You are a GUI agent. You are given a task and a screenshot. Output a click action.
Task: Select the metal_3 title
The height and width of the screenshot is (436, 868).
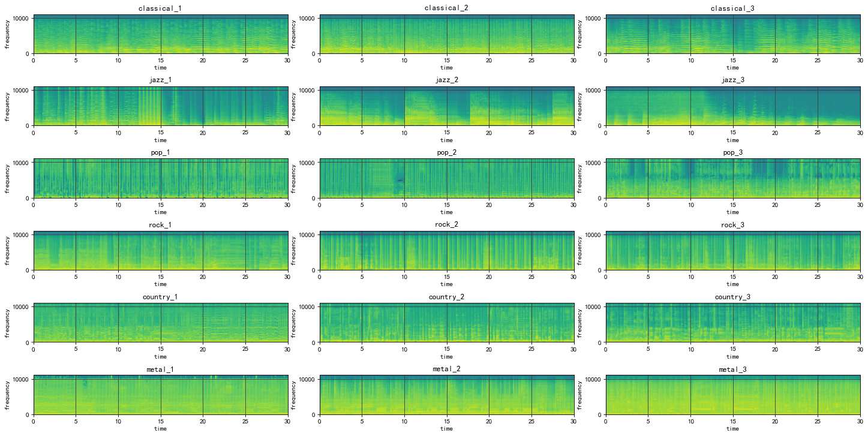pyautogui.click(x=732, y=369)
